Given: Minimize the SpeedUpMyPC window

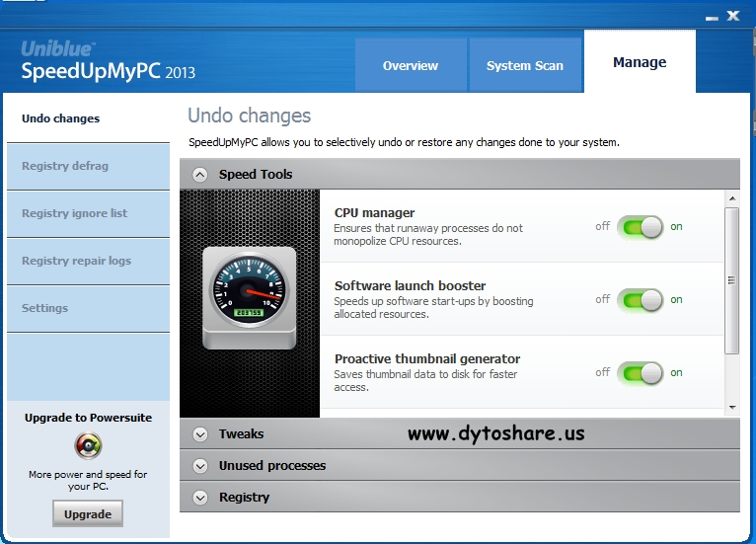Looking at the screenshot, I should (712, 18).
